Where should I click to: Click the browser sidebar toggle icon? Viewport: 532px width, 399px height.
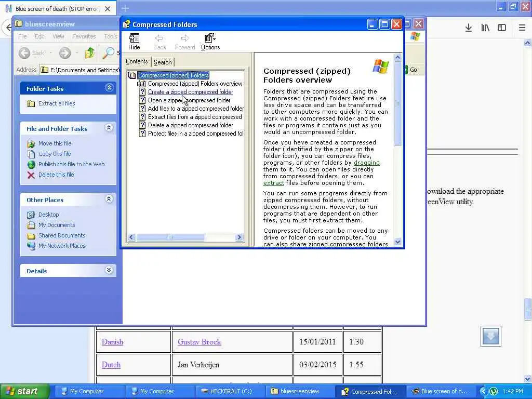pos(502,28)
